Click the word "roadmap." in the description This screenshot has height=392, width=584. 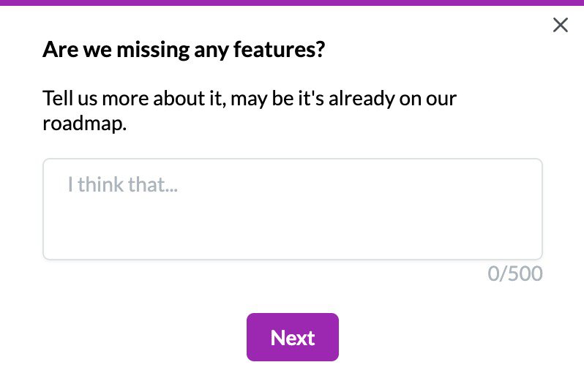[85, 124]
